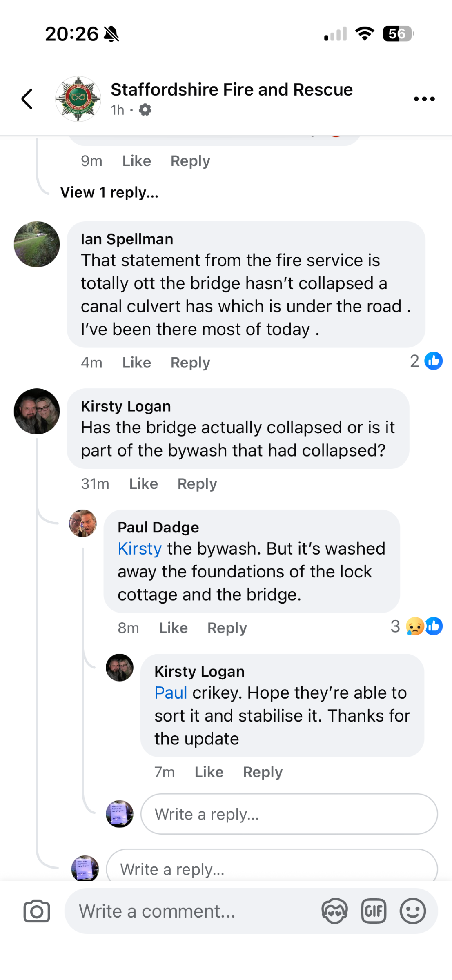Open the three-dot more options menu
Viewport: 452px width, 980px height.
[424, 99]
